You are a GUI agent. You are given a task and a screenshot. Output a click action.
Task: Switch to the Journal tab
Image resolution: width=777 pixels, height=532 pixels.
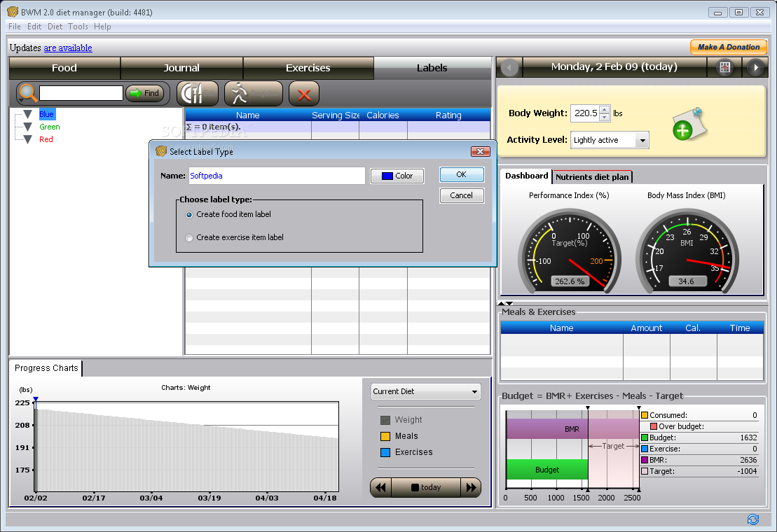click(x=181, y=68)
